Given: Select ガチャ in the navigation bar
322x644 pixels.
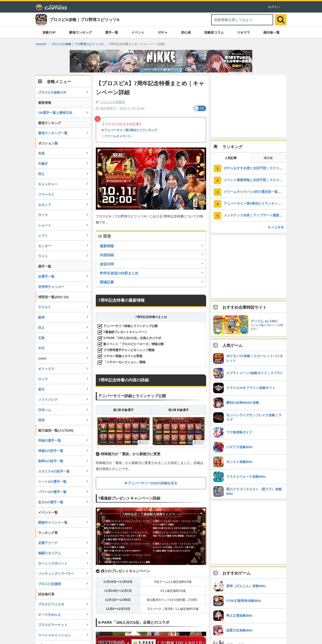Looking at the screenshot, I should 163,32.
